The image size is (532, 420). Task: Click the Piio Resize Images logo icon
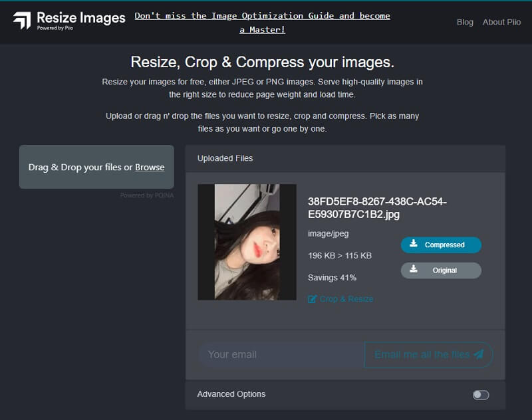(x=22, y=19)
